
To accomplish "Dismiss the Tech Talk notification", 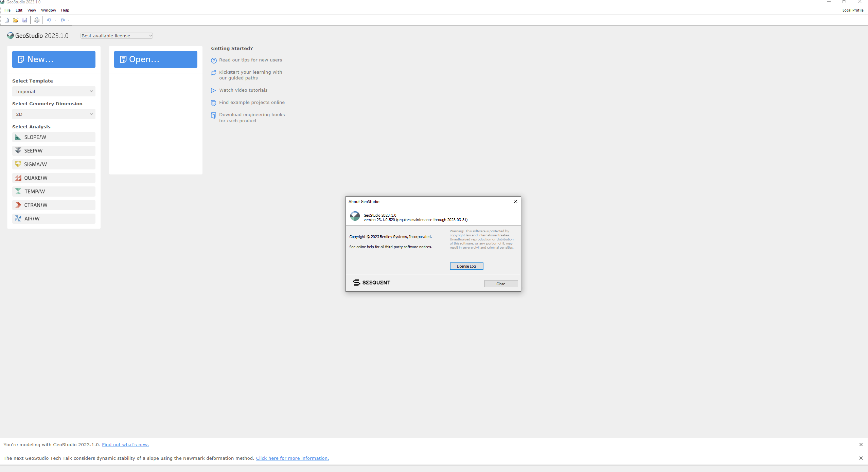I will pyautogui.click(x=861, y=458).
